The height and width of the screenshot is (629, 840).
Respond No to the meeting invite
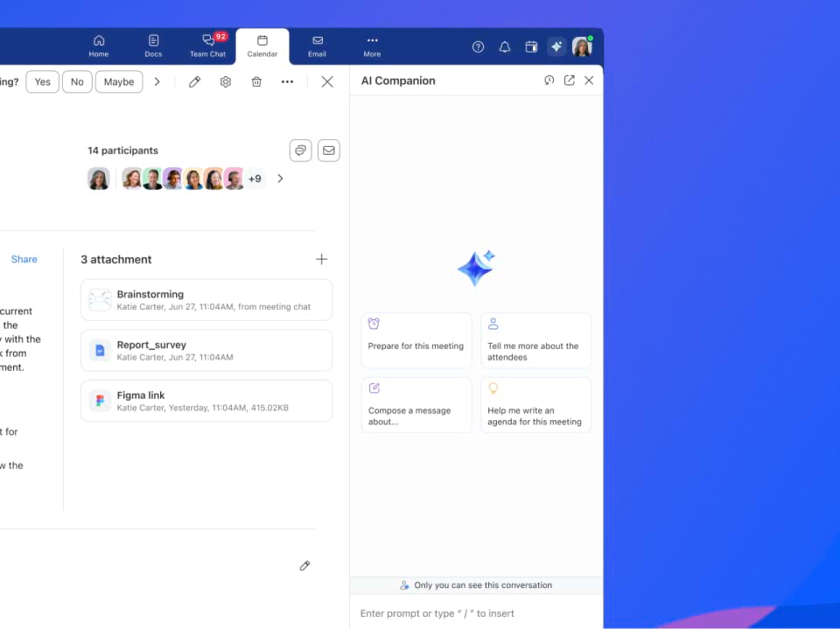(x=77, y=82)
